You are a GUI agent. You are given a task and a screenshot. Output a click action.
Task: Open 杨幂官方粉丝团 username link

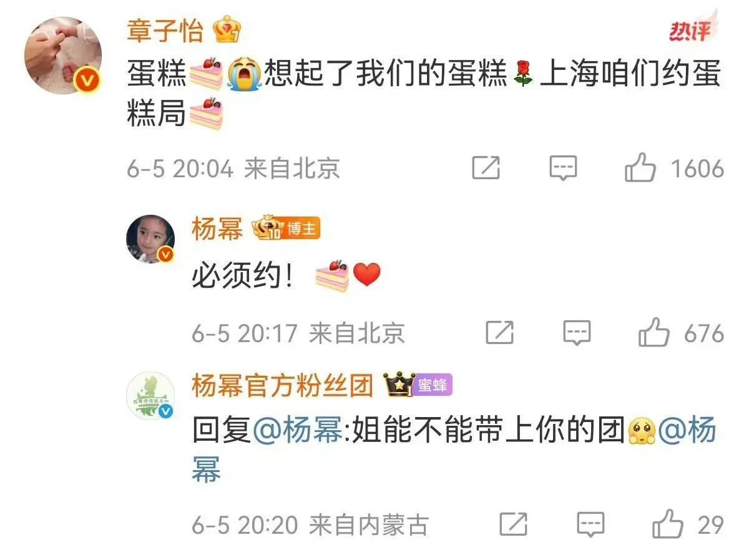pos(282,386)
